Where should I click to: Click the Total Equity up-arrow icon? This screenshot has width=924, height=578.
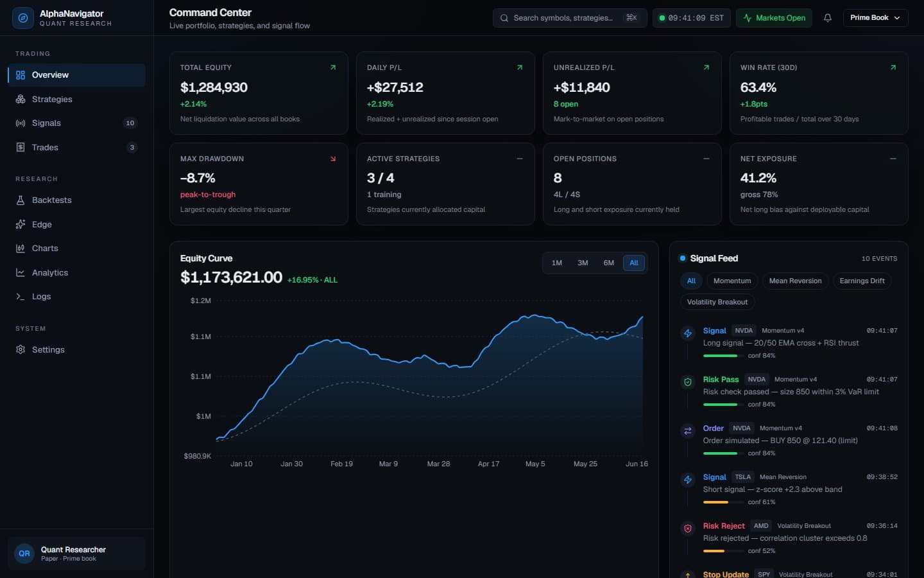[x=333, y=67]
